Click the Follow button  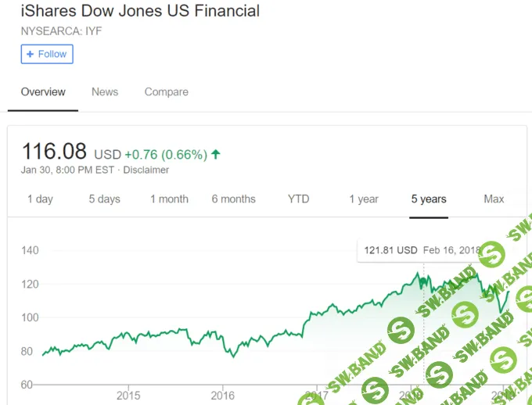(47, 54)
